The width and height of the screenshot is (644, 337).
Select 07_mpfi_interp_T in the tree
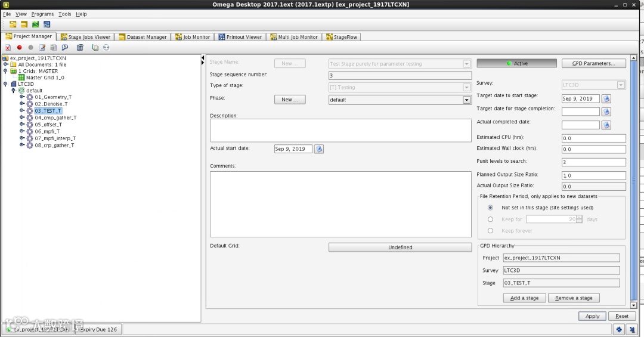(x=55, y=138)
